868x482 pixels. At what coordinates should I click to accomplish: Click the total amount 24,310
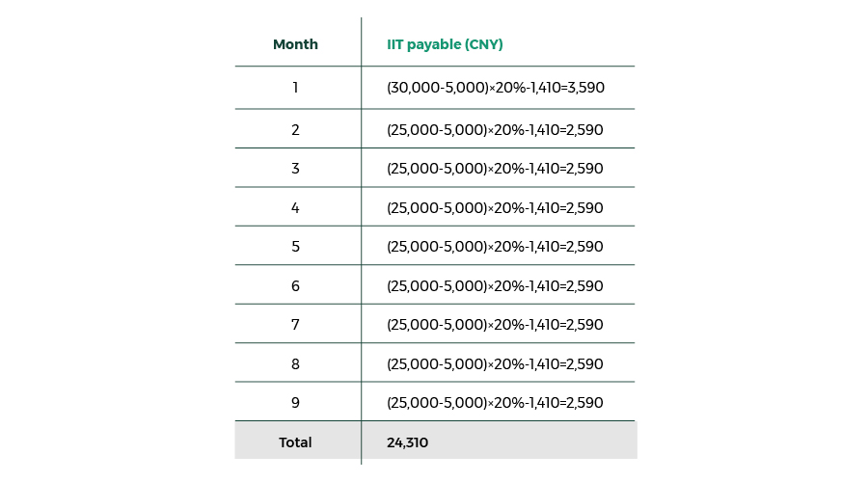click(407, 442)
